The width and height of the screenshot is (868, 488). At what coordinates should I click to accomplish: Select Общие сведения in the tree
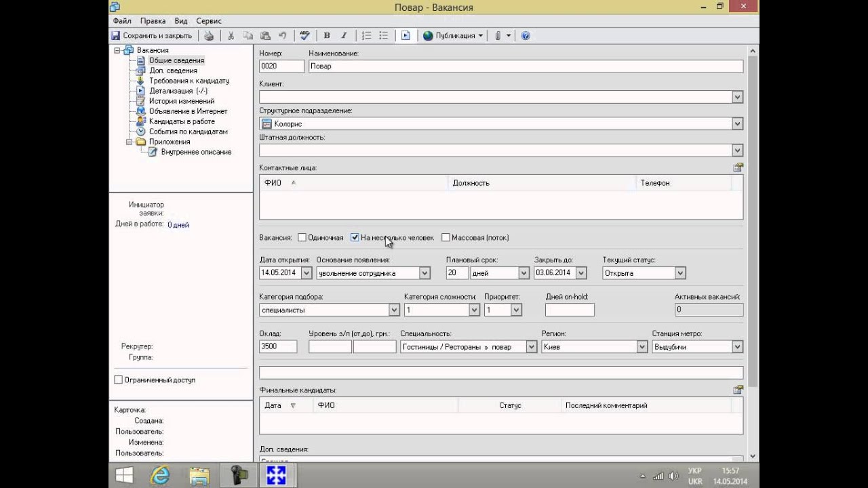[x=176, y=60]
